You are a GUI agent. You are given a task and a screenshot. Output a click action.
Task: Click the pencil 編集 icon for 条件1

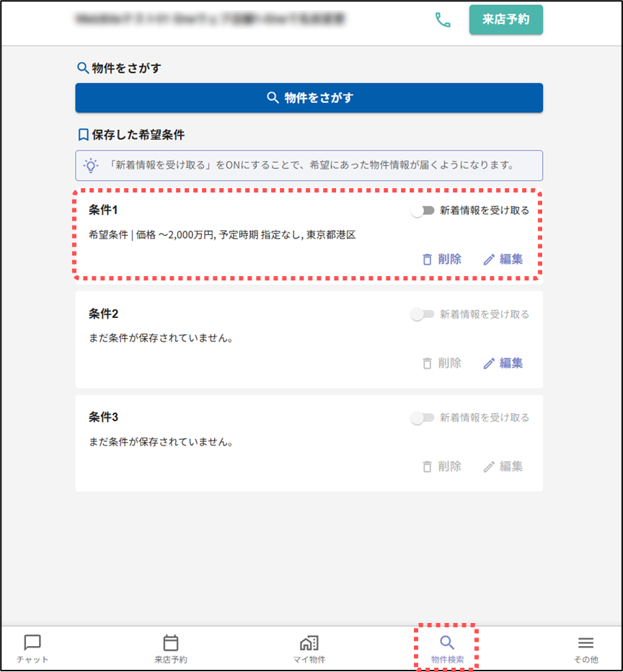point(490,260)
